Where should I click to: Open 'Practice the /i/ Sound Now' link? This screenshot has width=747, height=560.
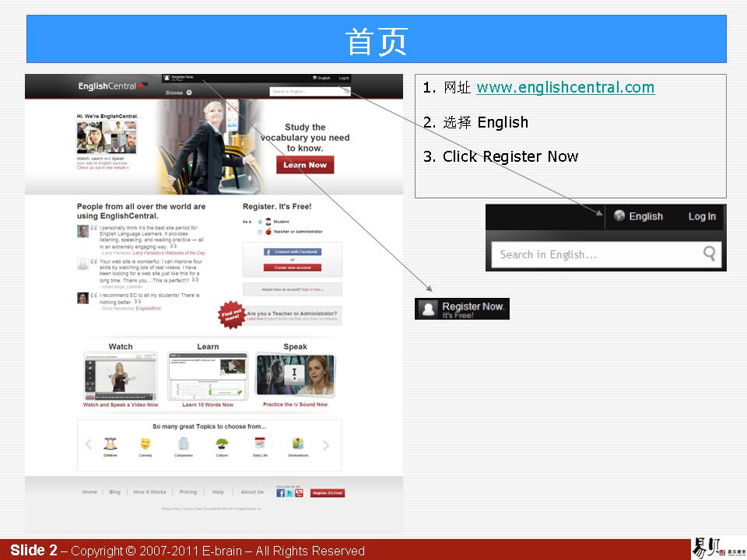296,404
